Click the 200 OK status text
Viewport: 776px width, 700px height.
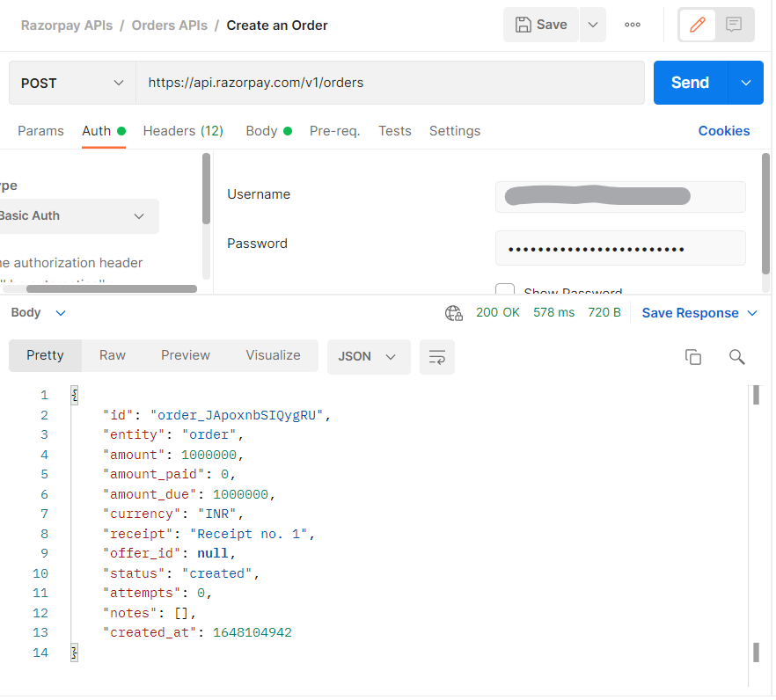pos(499,313)
